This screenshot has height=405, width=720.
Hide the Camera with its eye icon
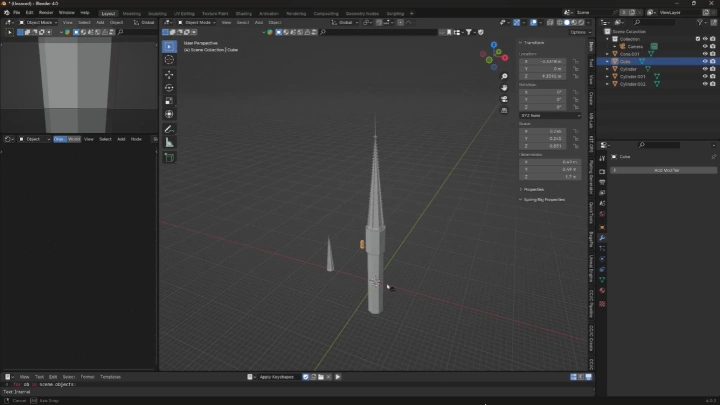point(705,46)
